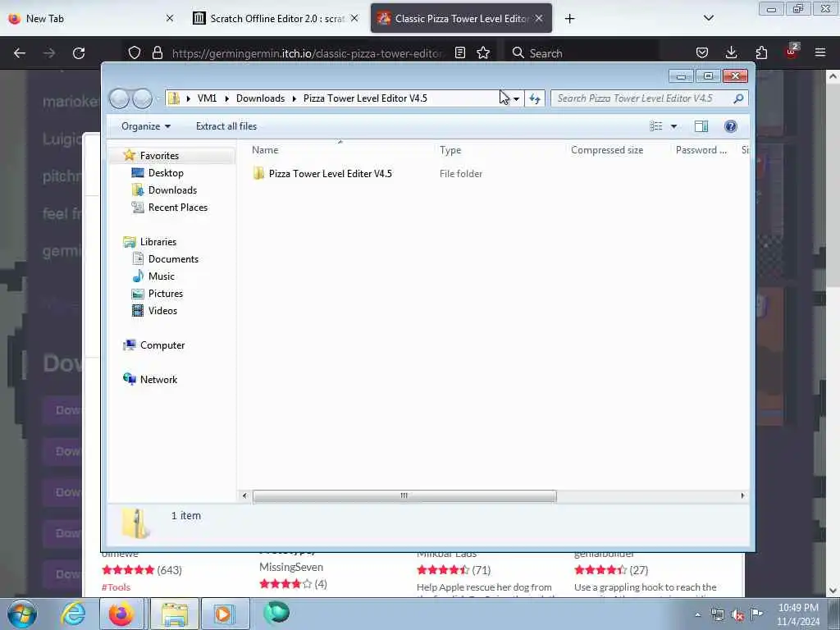840x630 pixels.
Task: Expand the address bar history dropdown
Action: [x=516, y=98]
